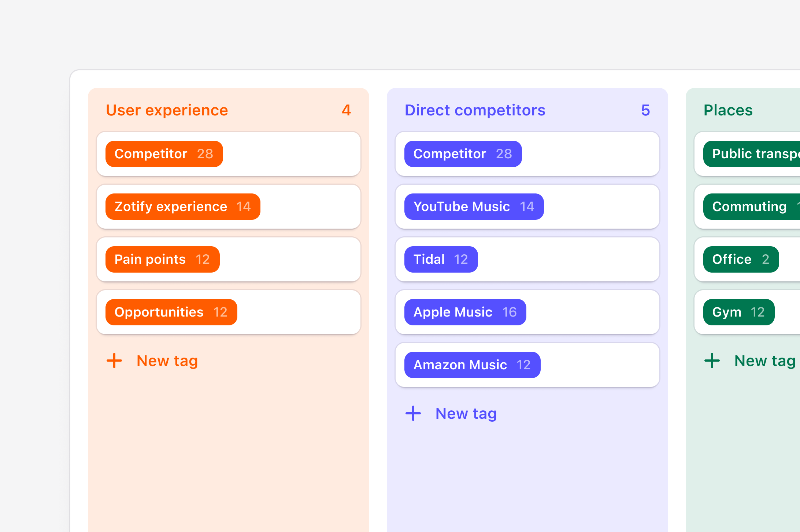Click the Apple Music tag

(x=465, y=312)
